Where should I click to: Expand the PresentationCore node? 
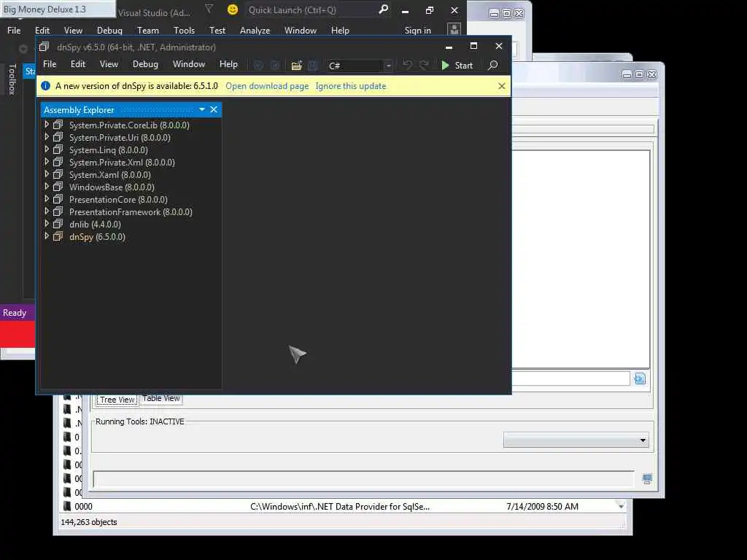[47, 198]
